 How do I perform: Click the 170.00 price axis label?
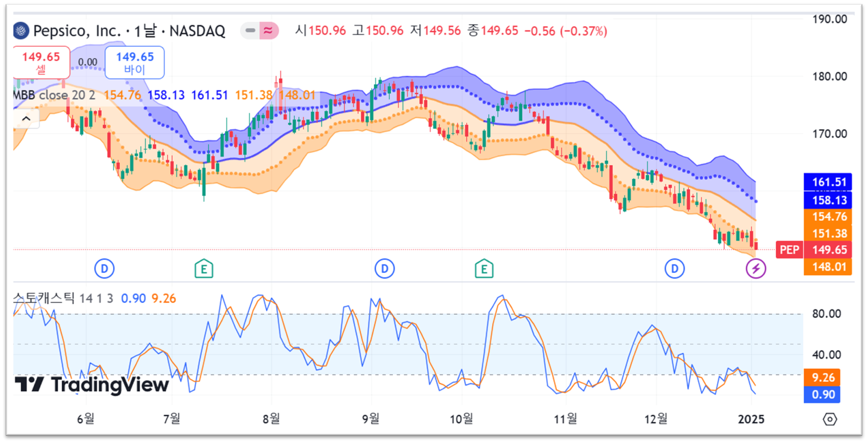tap(830, 134)
